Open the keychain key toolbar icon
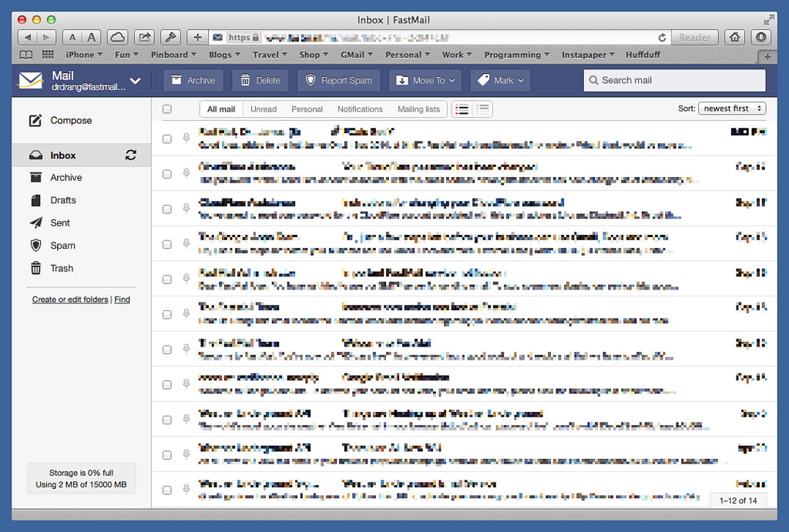 point(170,37)
